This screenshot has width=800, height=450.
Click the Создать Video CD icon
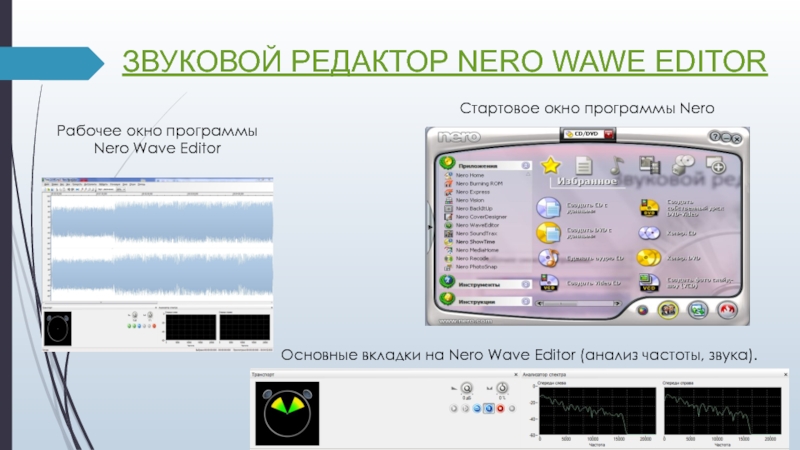(549, 283)
